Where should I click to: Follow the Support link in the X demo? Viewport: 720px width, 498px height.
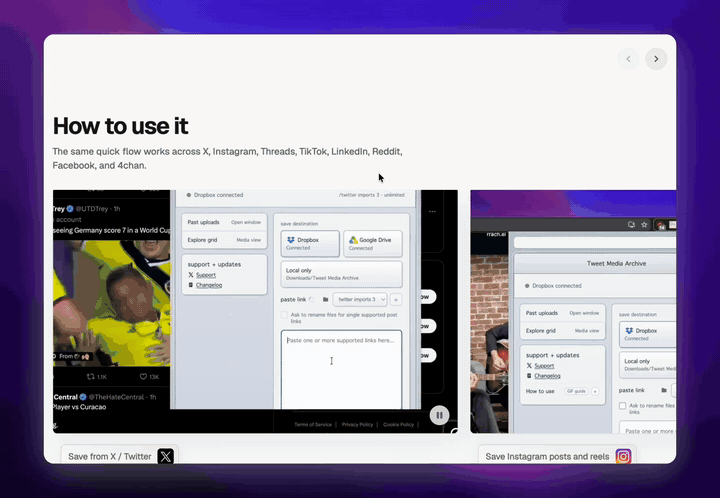[206, 275]
